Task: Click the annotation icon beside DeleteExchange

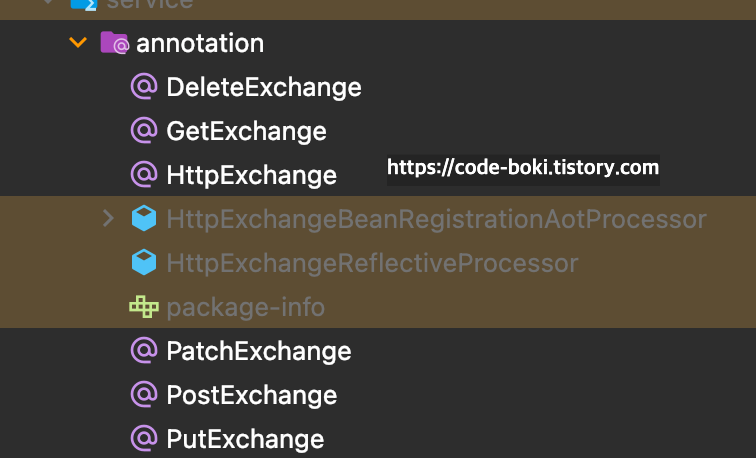Action: point(144,87)
